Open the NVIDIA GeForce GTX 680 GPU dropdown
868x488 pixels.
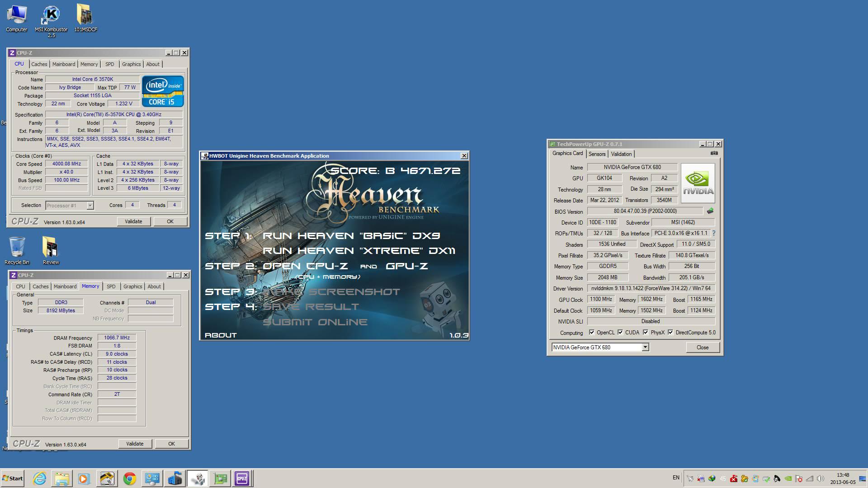(x=646, y=347)
